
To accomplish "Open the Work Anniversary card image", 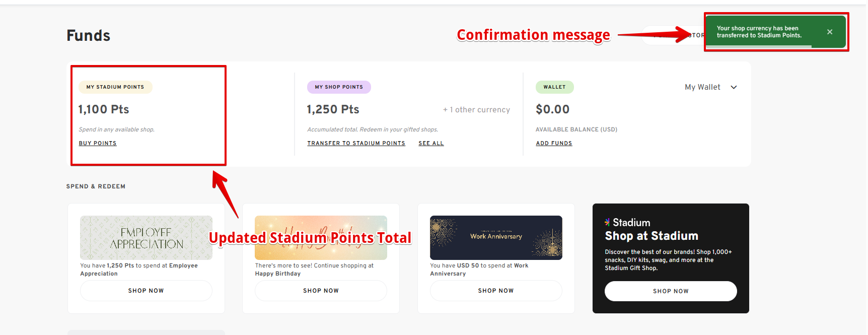I will coord(496,238).
